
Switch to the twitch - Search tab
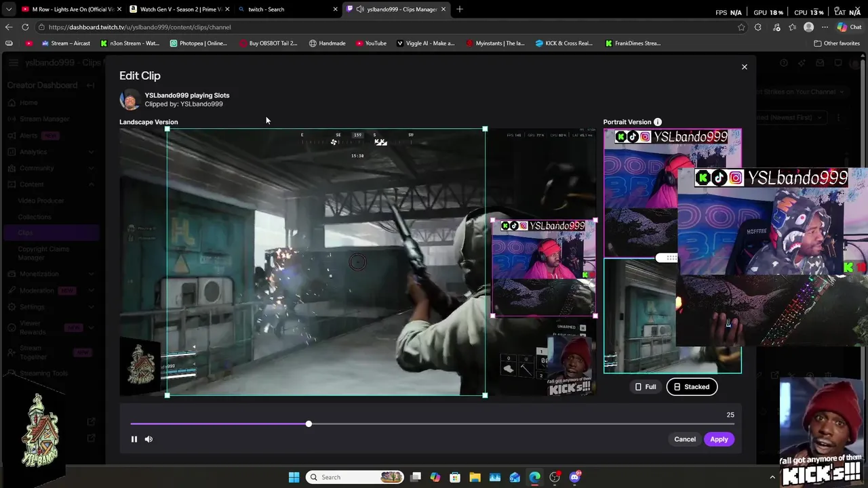coord(288,9)
